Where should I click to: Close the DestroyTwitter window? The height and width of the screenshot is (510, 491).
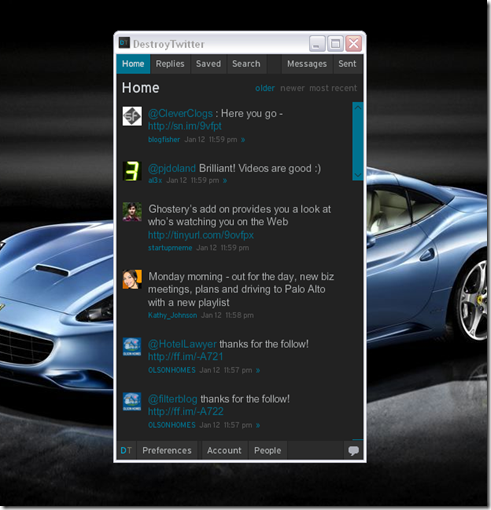coord(354,44)
